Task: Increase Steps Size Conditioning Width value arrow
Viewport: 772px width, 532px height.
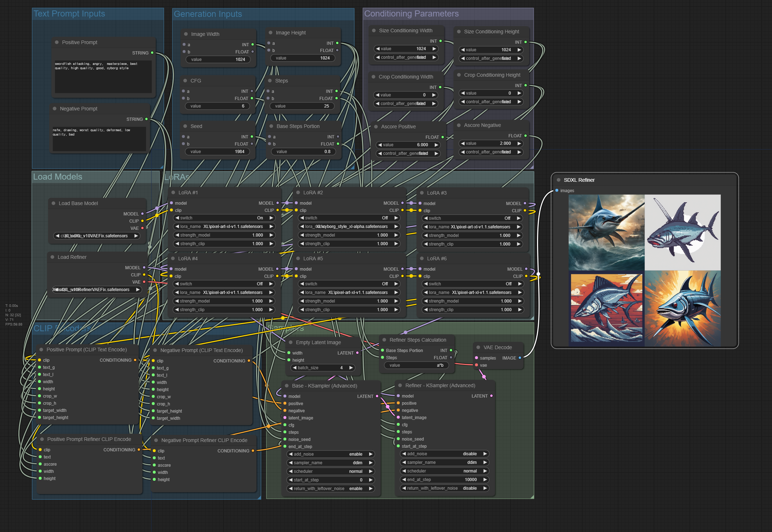Action: point(434,49)
